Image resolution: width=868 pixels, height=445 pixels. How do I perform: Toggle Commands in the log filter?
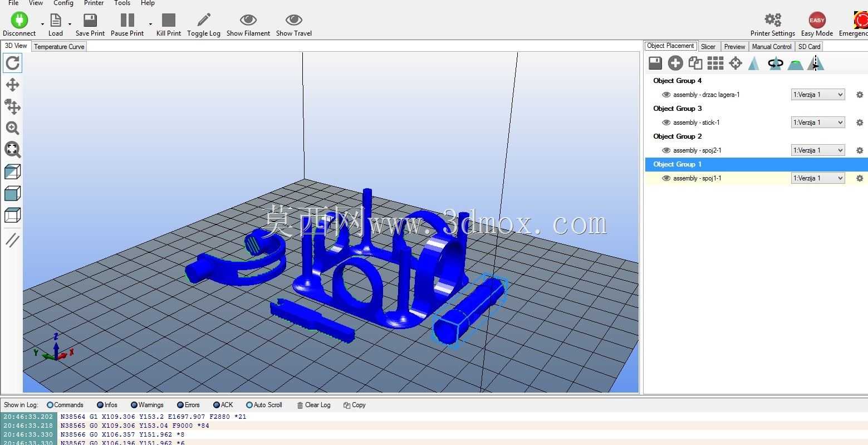point(65,405)
